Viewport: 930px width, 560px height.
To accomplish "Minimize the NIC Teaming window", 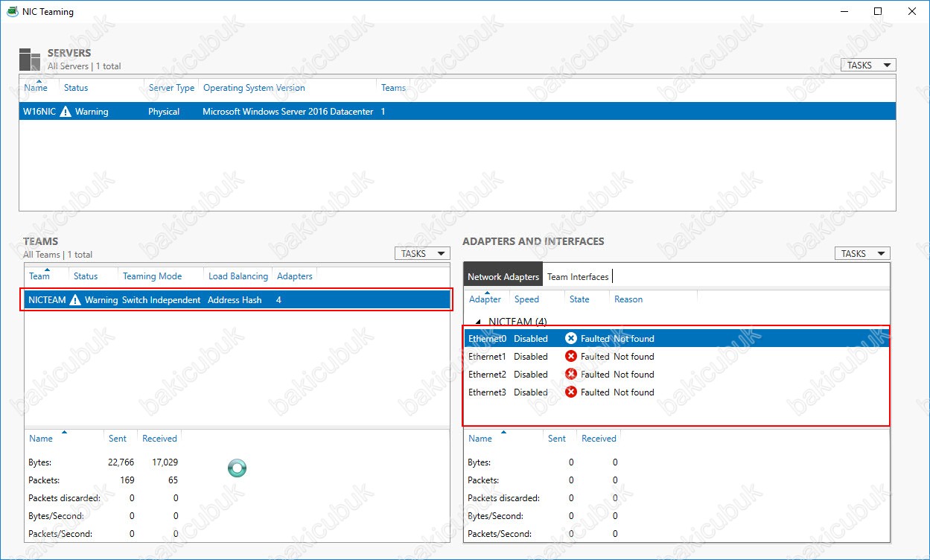I will click(x=844, y=11).
